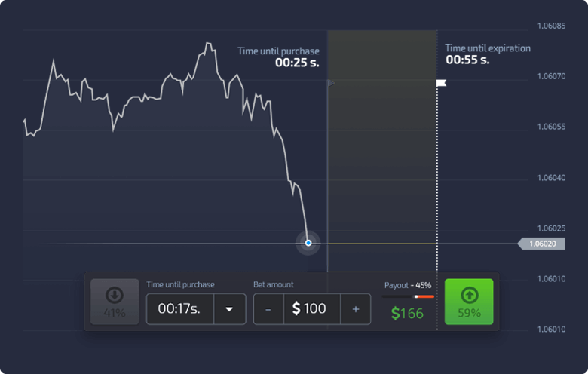Click the chart line peak
588x374 pixels.
click(208, 44)
